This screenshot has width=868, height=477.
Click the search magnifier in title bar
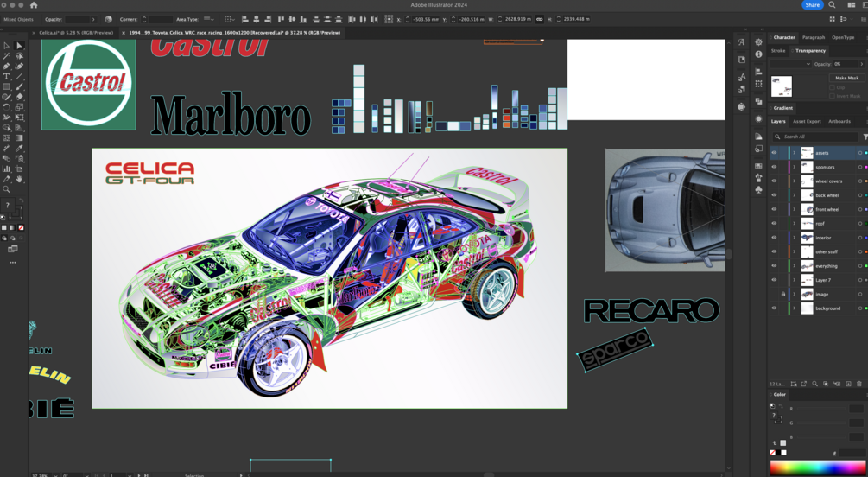point(832,5)
